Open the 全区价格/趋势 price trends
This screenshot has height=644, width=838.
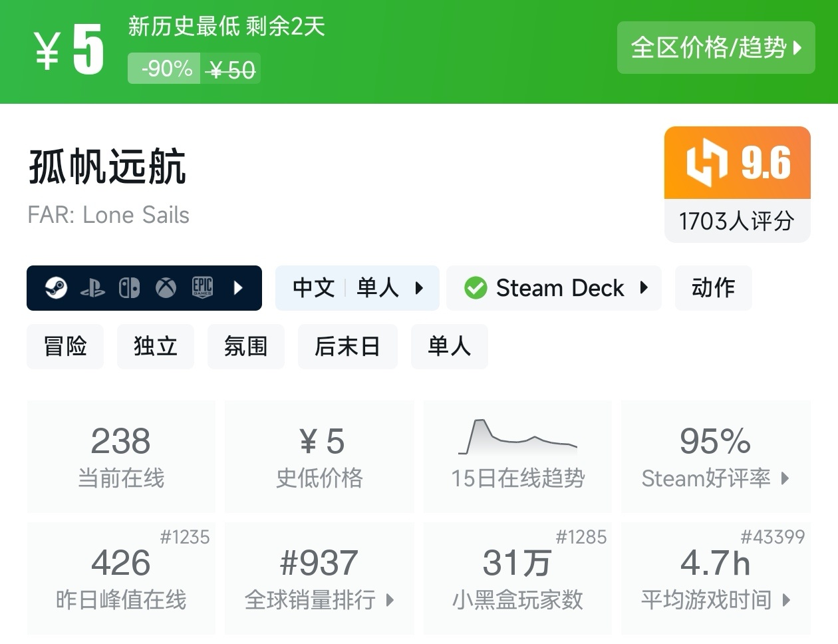point(716,48)
